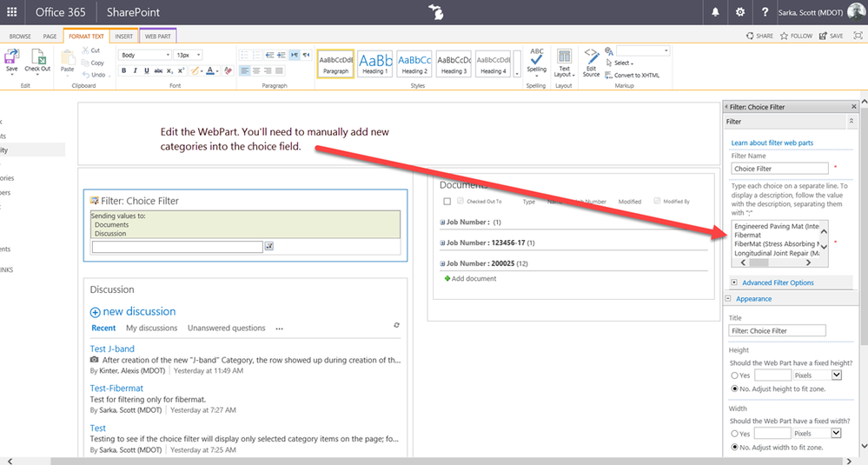Image resolution: width=868 pixels, height=465 pixels.
Task: Switch to the WEB PART tab
Action: (158, 37)
